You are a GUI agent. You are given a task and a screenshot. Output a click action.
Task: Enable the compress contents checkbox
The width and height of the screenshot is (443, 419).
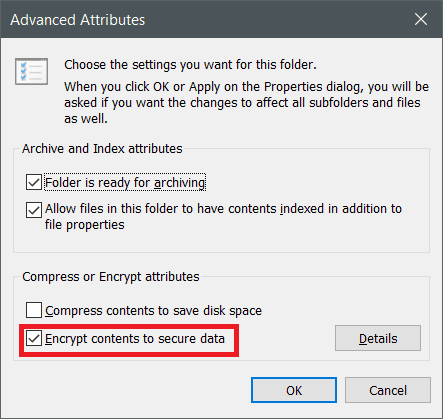tap(34, 310)
